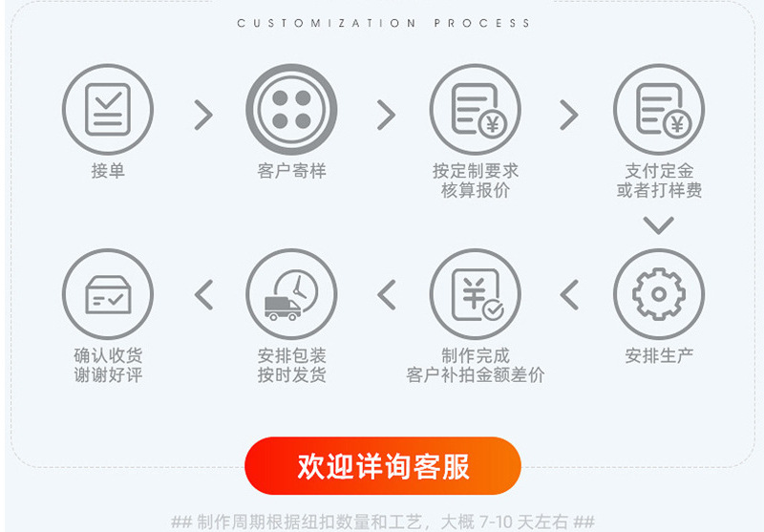Image resolution: width=764 pixels, height=532 pixels.
Task: Click the left chevron next to package box
Action: click(x=203, y=295)
